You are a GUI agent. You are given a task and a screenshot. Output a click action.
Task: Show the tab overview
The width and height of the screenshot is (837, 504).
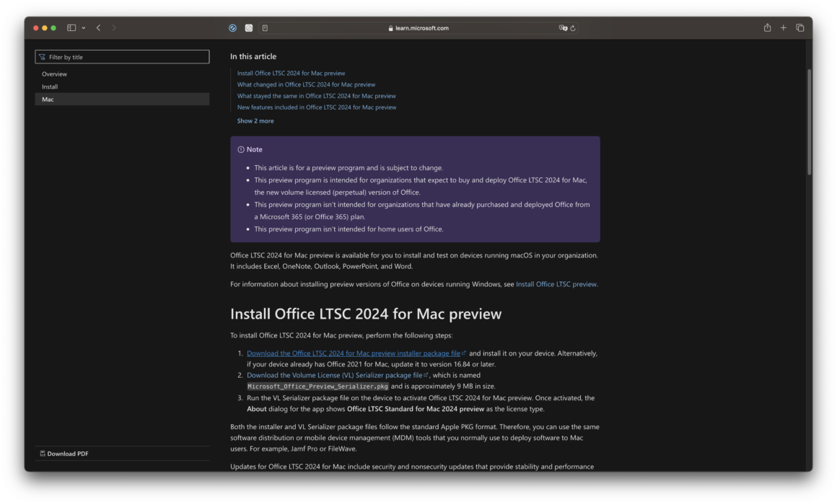click(x=799, y=27)
